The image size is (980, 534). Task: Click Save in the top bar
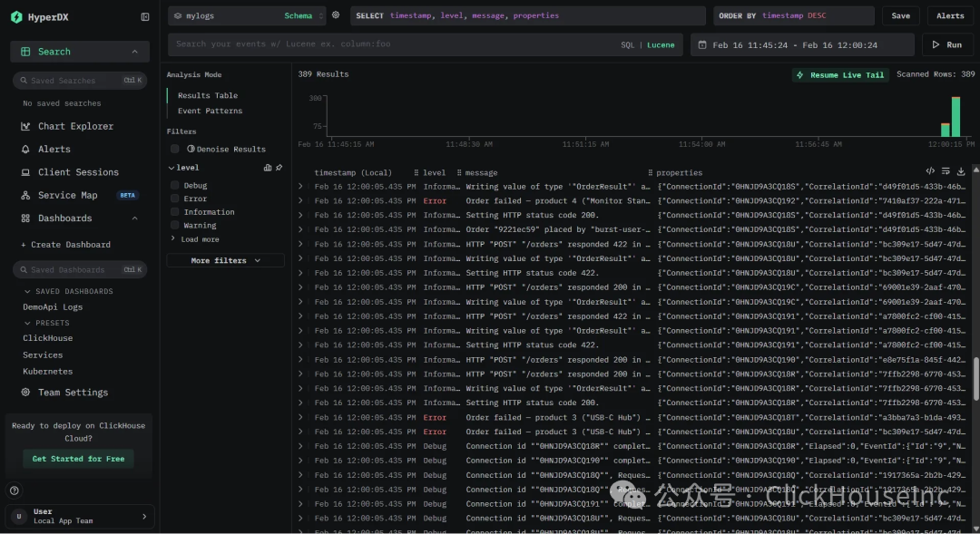click(x=901, y=15)
